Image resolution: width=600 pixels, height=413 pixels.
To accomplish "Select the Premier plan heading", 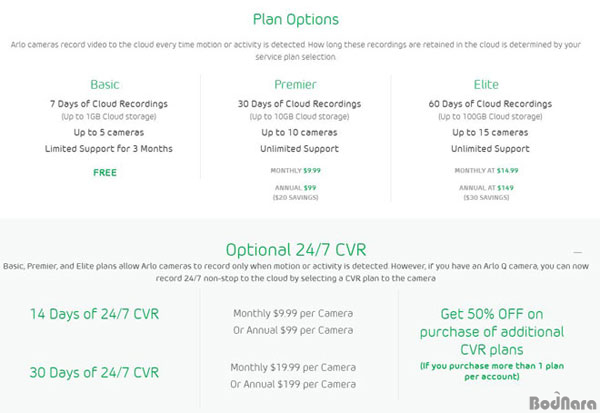I will [295, 84].
